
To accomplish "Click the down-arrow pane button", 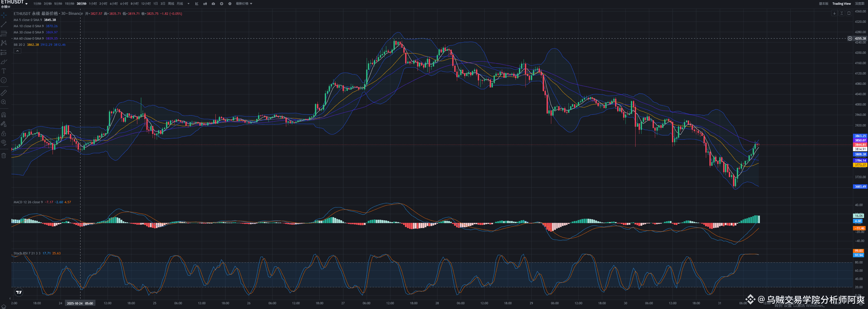I will point(834,13).
